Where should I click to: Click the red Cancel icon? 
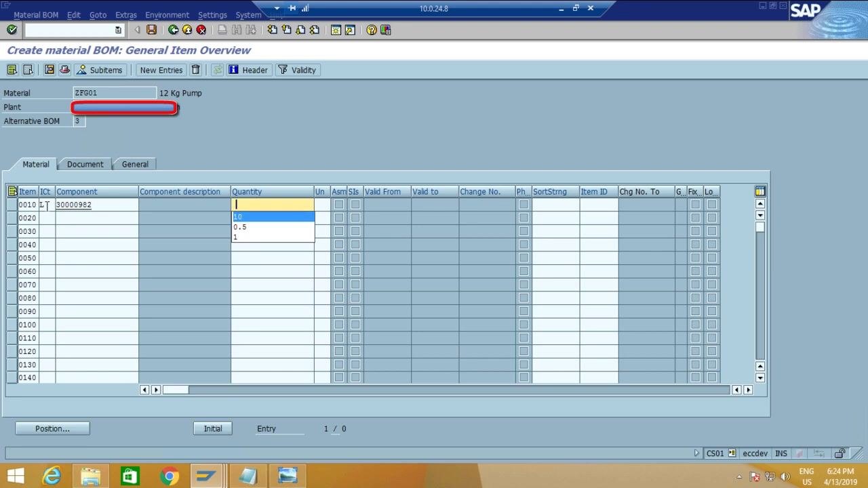click(x=201, y=30)
